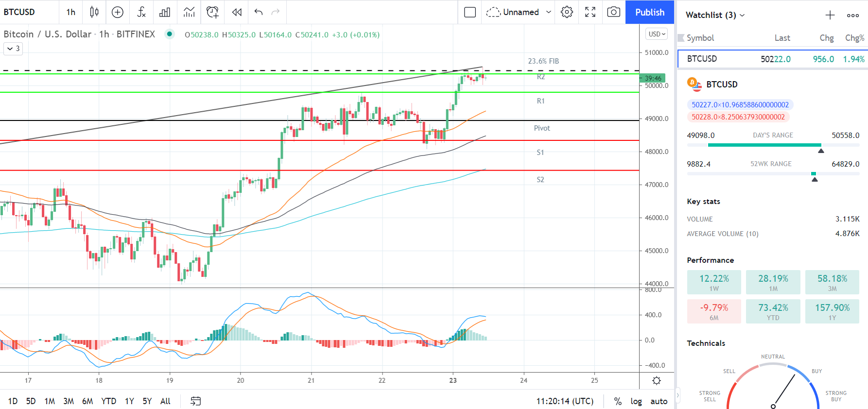Click the BTCUSD bitcoin logo in details panel
Screen dimensions: 868x409
click(694, 84)
